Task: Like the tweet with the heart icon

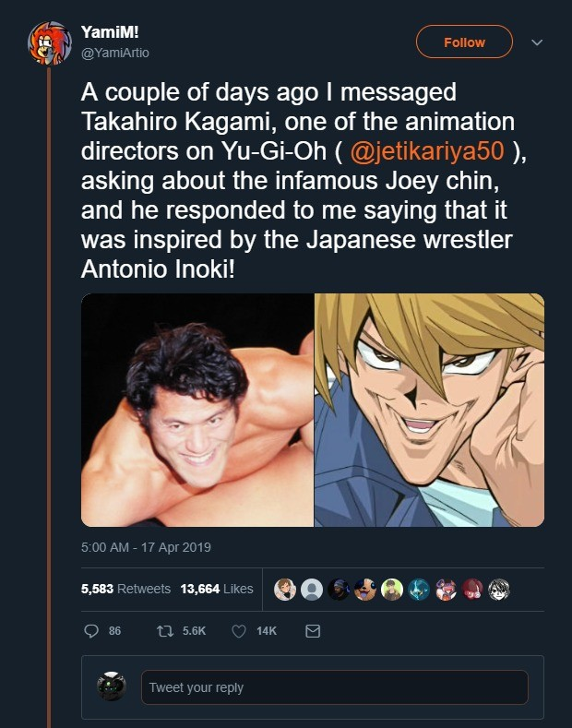Action: (238, 631)
